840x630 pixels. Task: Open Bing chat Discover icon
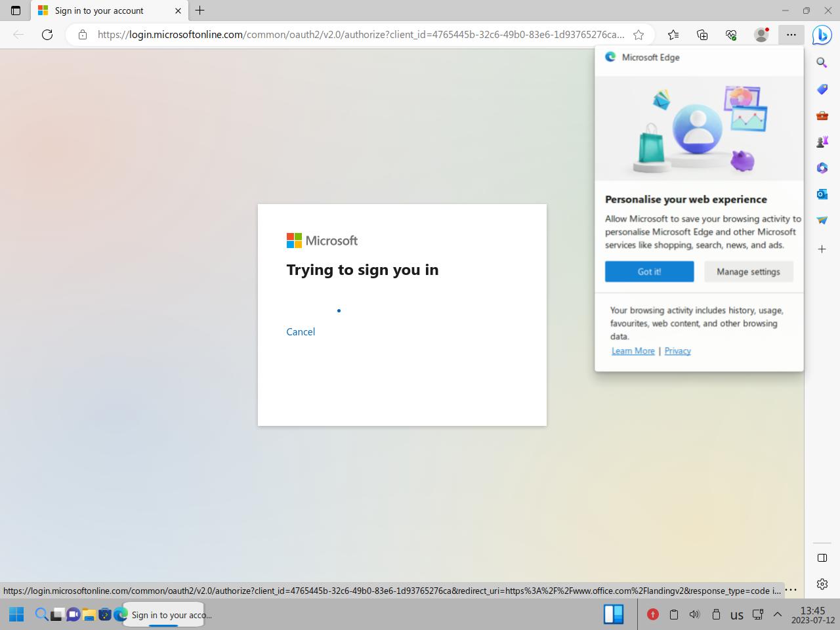(x=822, y=35)
